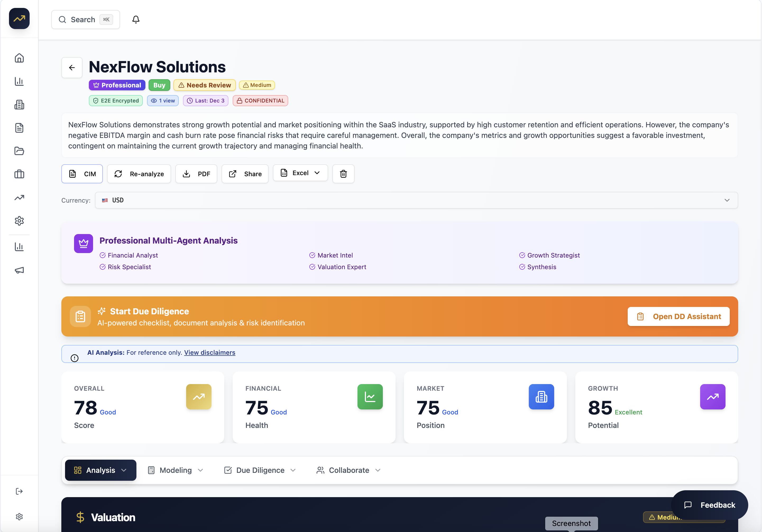Click the folder icon in the sidebar
The width and height of the screenshot is (762, 532).
click(19, 151)
